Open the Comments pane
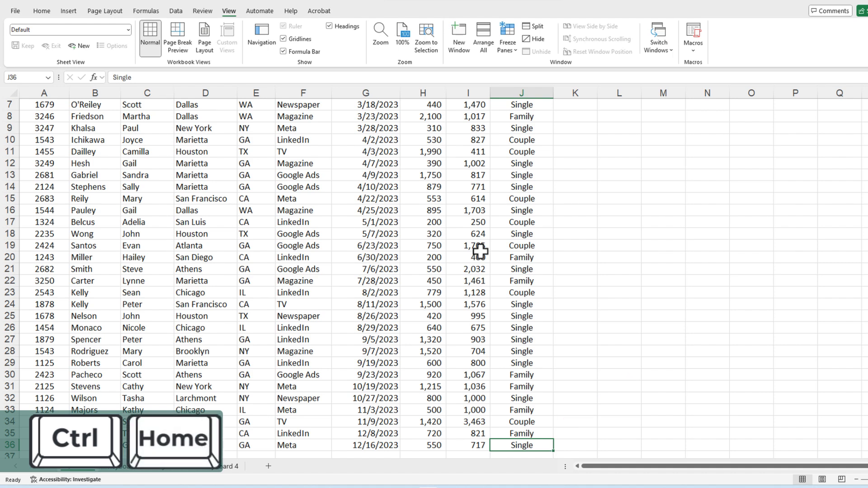 [830, 10]
